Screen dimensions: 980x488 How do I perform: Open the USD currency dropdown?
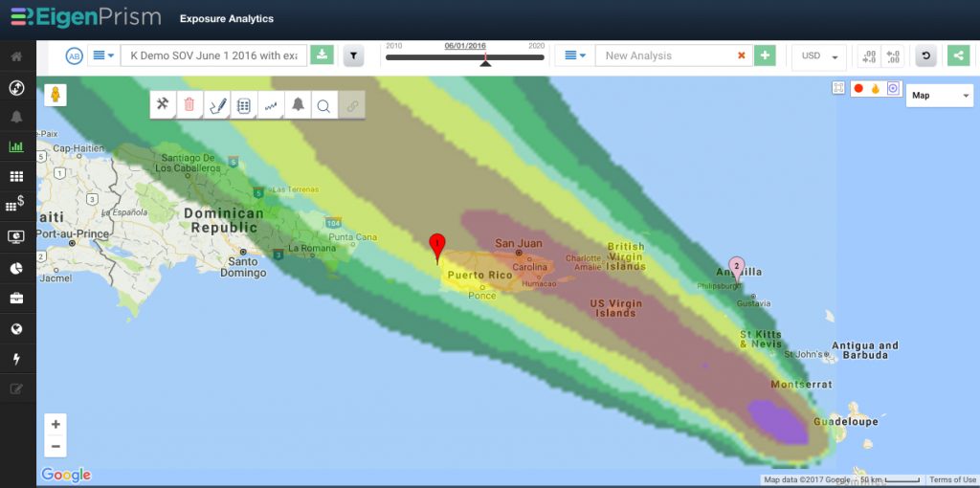(819, 55)
